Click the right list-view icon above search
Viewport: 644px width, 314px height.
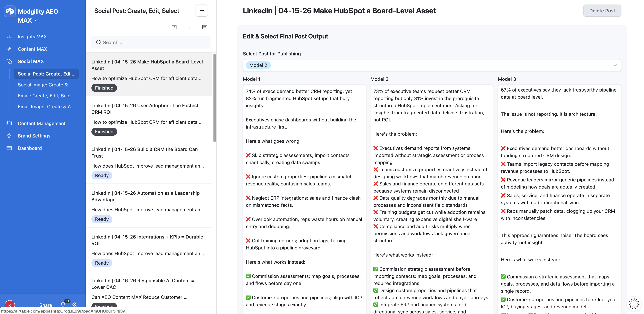click(205, 27)
